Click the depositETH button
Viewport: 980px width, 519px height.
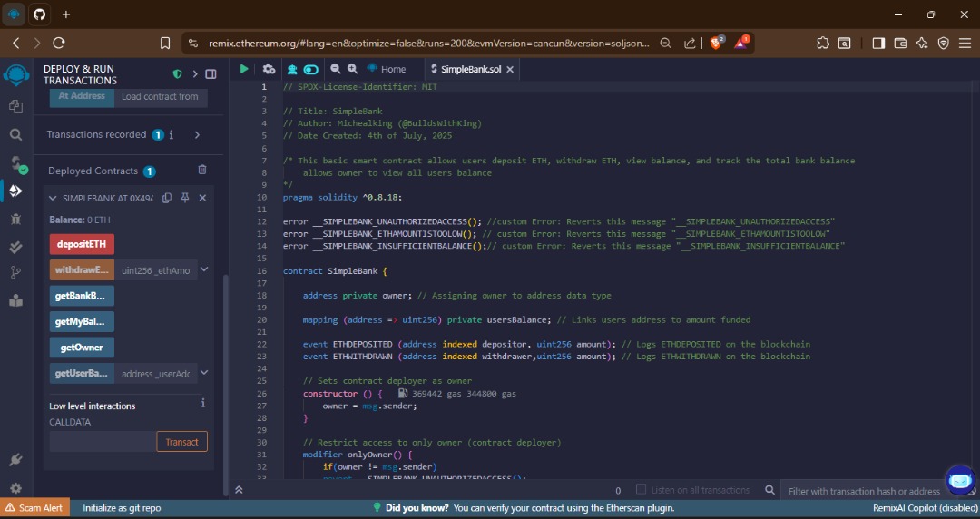tap(82, 244)
